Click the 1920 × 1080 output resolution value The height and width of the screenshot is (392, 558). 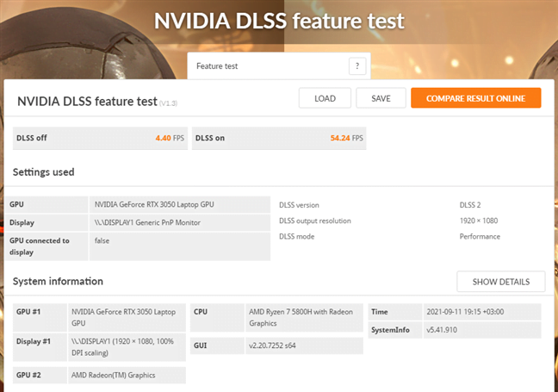coord(479,221)
